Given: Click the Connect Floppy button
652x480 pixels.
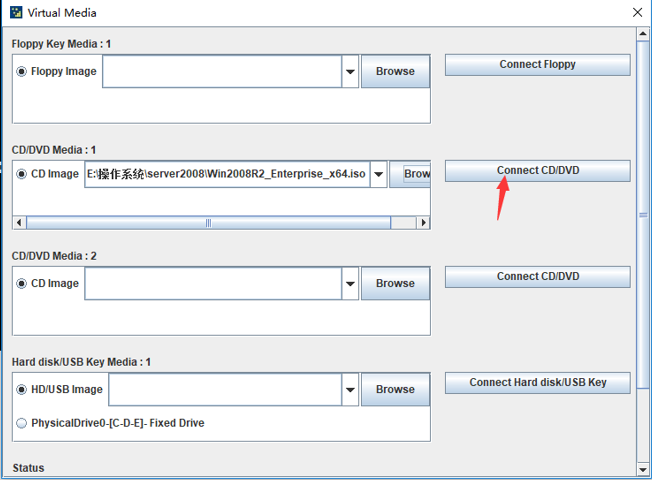Looking at the screenshot, I should pyautogui.click(x=537, y=64).
